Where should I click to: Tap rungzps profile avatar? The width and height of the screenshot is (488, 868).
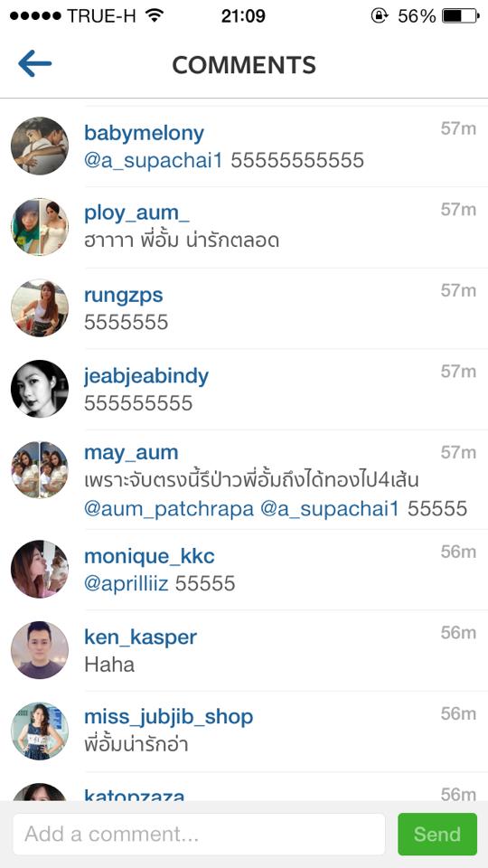[39, 307]
